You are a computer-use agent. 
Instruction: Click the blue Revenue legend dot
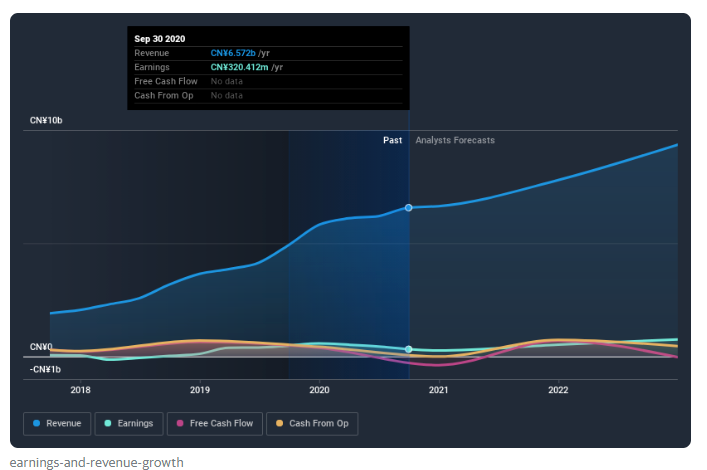(x=37, y=424)
